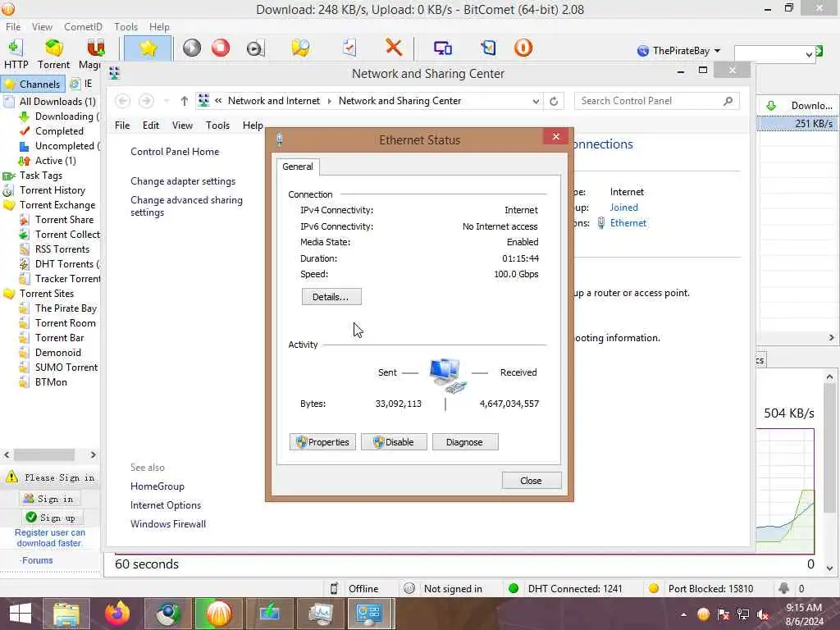Switch to the IE tab in sidebar
The image size is (840, 630).
click(x=82, y=84)
